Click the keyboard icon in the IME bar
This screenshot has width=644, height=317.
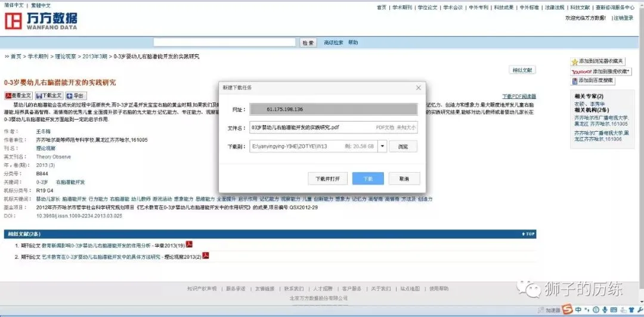614,310
